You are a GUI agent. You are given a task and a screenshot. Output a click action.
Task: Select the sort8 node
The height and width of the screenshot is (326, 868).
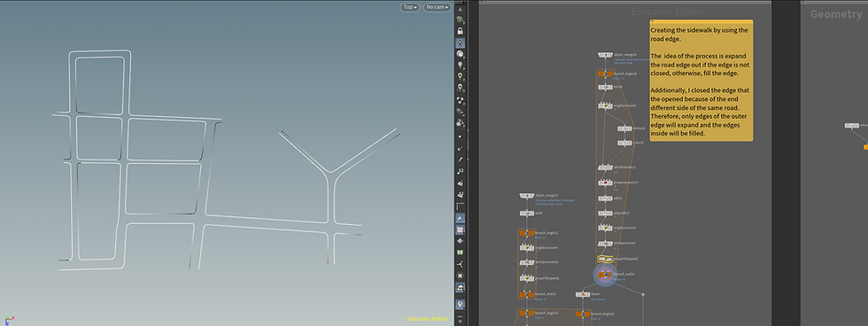[527, 213]
